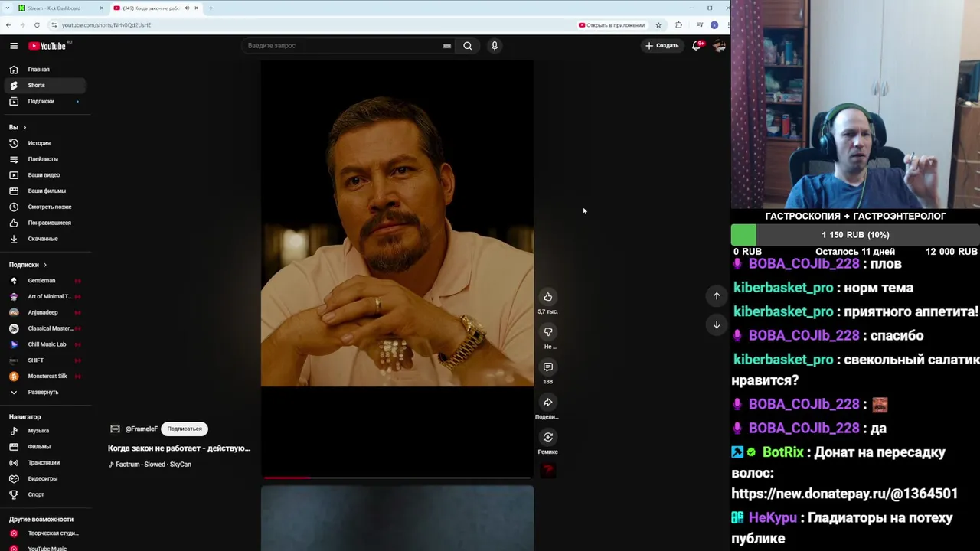
Task: Open Видеоигры in the Навигатор section
Action: click(x=44, y=479)
